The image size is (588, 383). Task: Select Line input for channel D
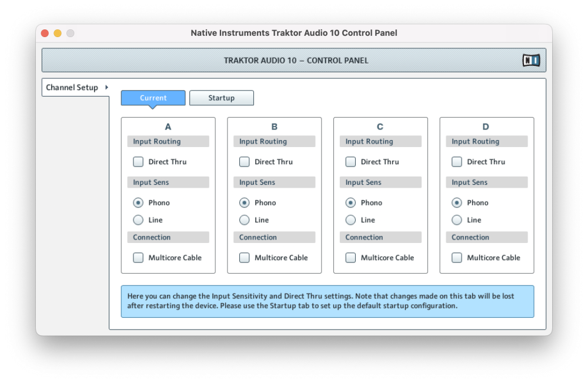pyautogui.click(x=457, y=220)
